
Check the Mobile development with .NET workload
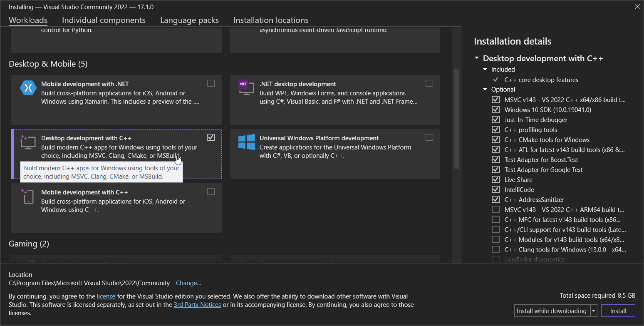pos(211,83)
